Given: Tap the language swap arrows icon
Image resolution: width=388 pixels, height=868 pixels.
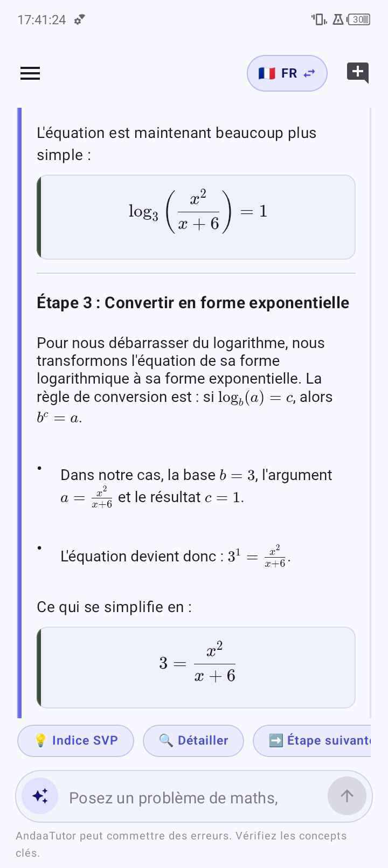Looking at the screenshot, I should [309, 73].
